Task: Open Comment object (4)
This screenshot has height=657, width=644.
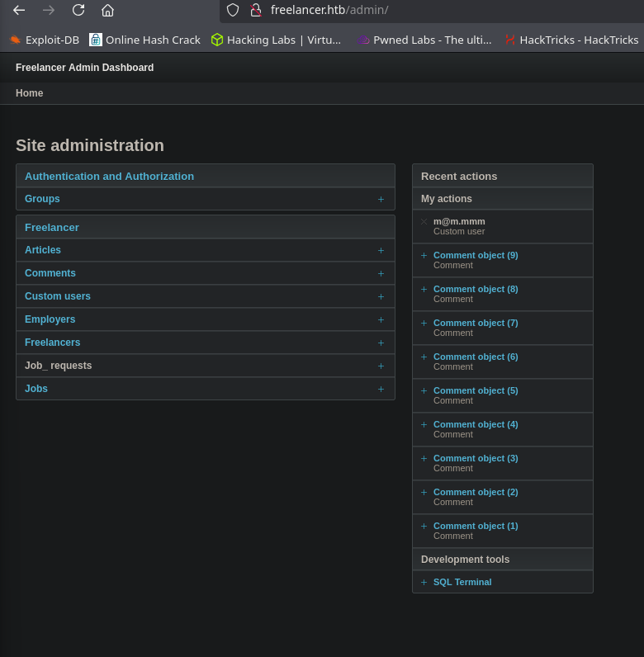Action: click(476, 424)
